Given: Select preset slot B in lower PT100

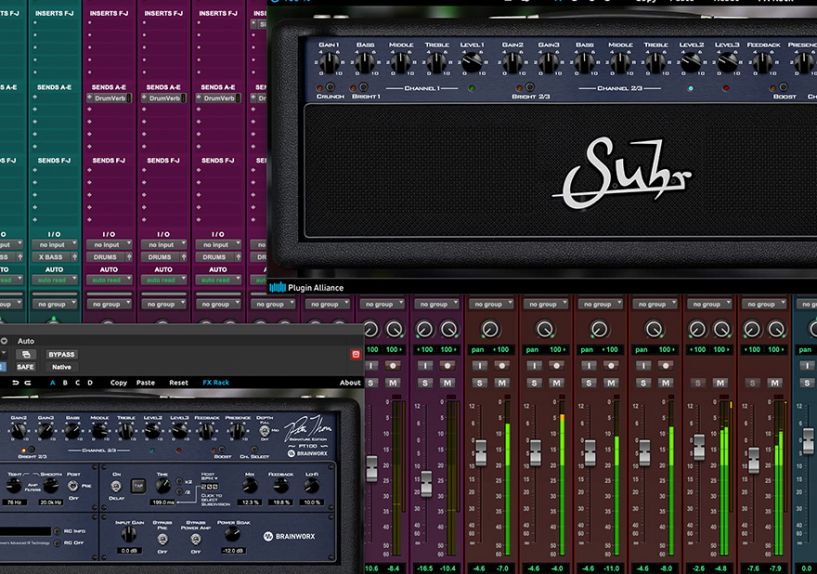Looking at the screenshot, I should (65, 383).
